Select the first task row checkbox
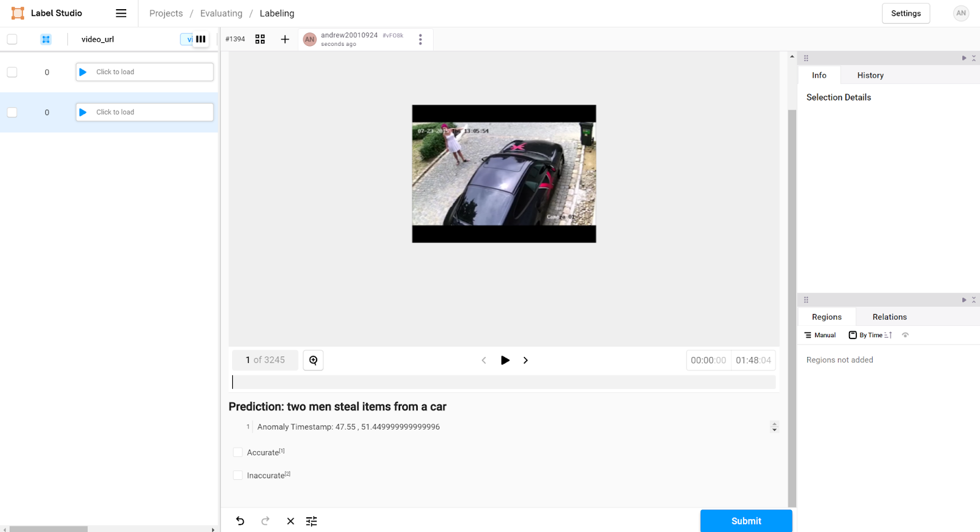This screenshot has height=532, width=980. coord(12,72)
